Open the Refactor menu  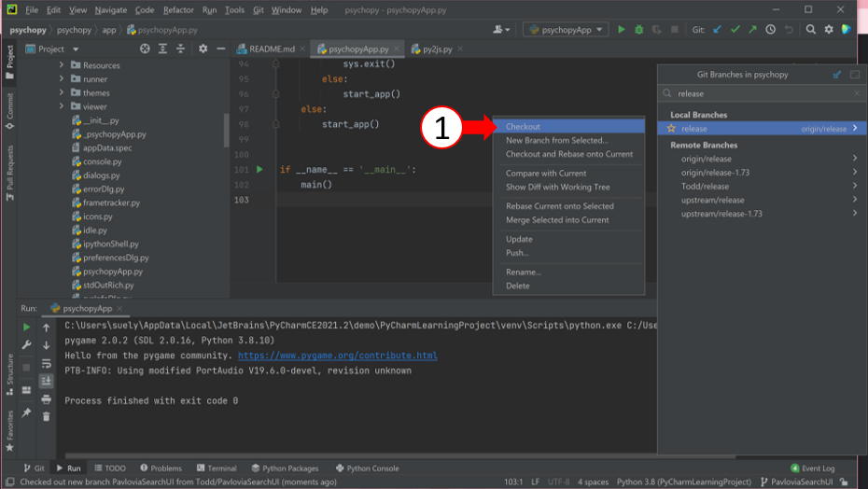pos(178,10)
